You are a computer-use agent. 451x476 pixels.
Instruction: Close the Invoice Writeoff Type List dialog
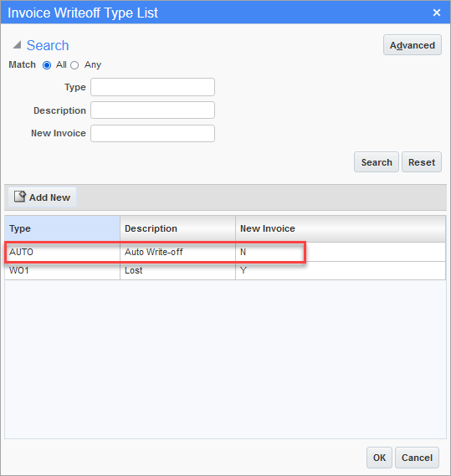[437, 13]
